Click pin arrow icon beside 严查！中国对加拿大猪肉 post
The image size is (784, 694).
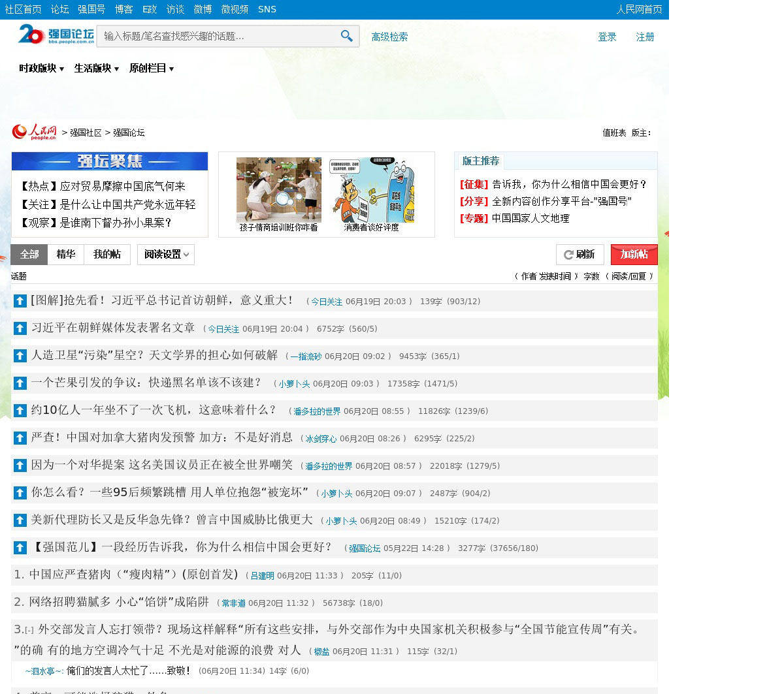point(20,438)
